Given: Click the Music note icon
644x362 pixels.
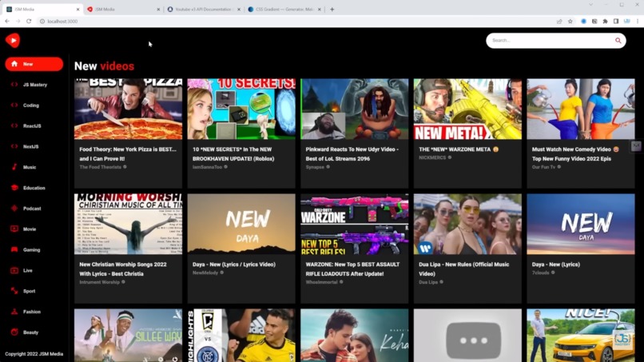Looking at the screenshot, I should (x=14, y=167).
